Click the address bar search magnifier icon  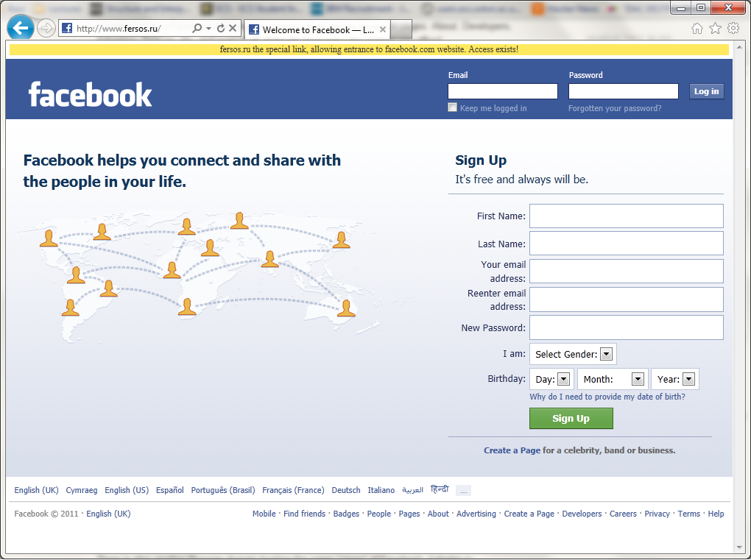click(197, 29)
